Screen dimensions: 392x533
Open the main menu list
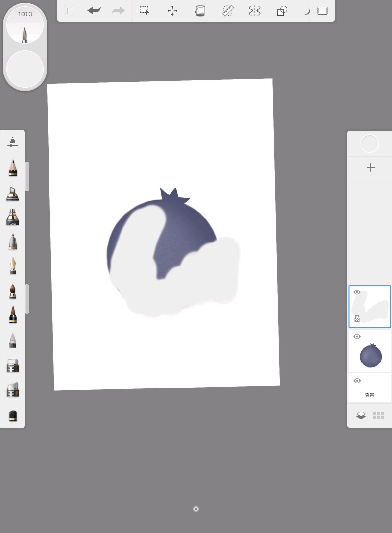coord(70,11)
